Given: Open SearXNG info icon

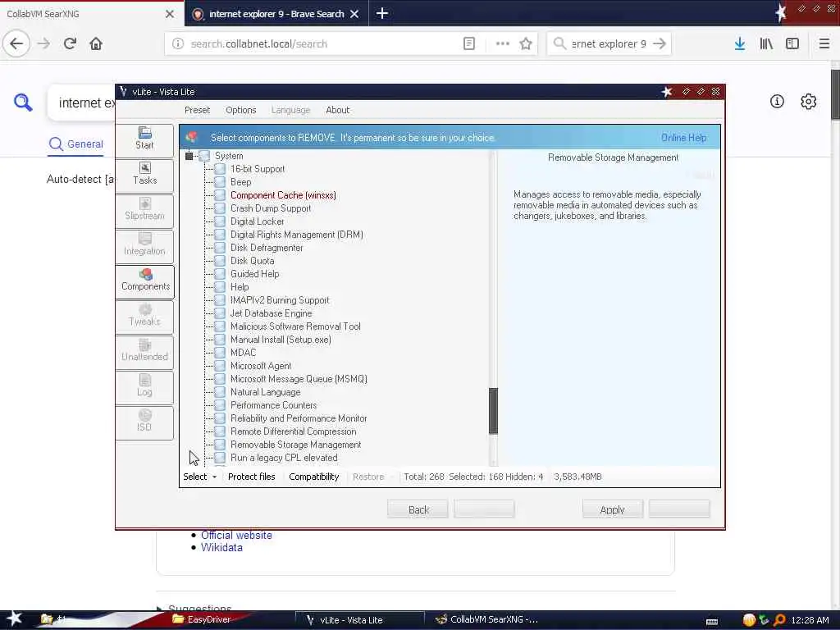Looking at the screenshot, I should point(777,101).
